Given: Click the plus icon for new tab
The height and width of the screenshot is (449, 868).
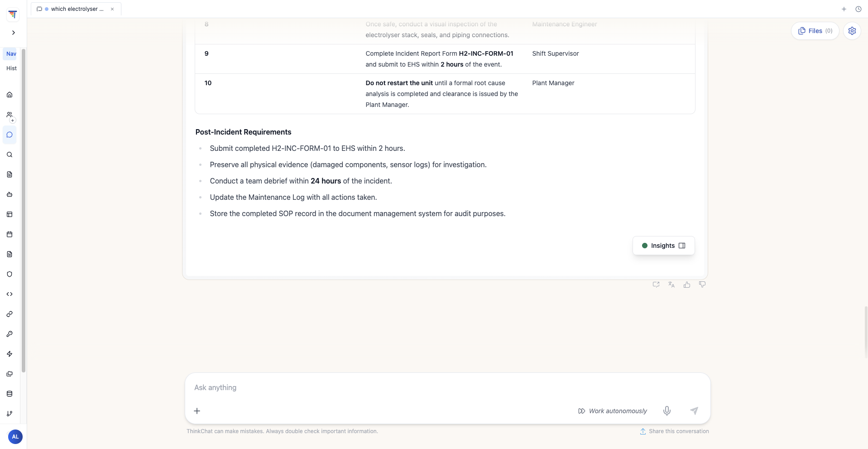Looking at the screenshot, I should click(844, 9).
